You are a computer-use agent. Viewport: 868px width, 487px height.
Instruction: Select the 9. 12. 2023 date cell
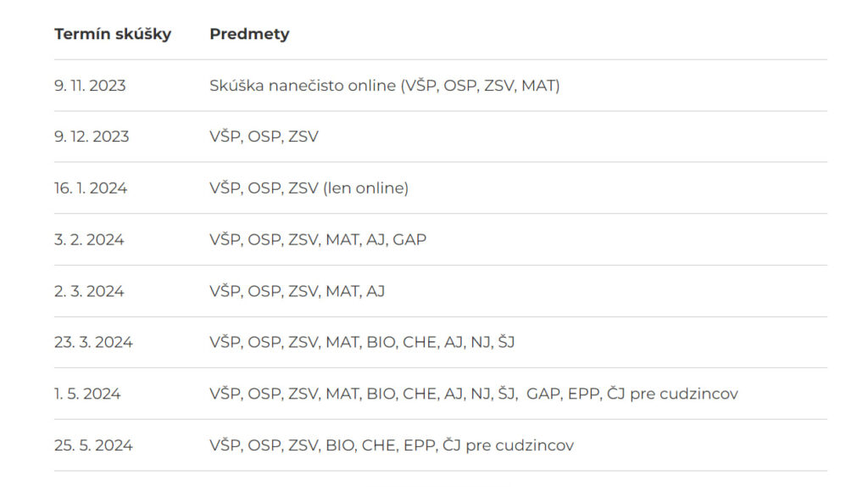[x=92, y=137]
